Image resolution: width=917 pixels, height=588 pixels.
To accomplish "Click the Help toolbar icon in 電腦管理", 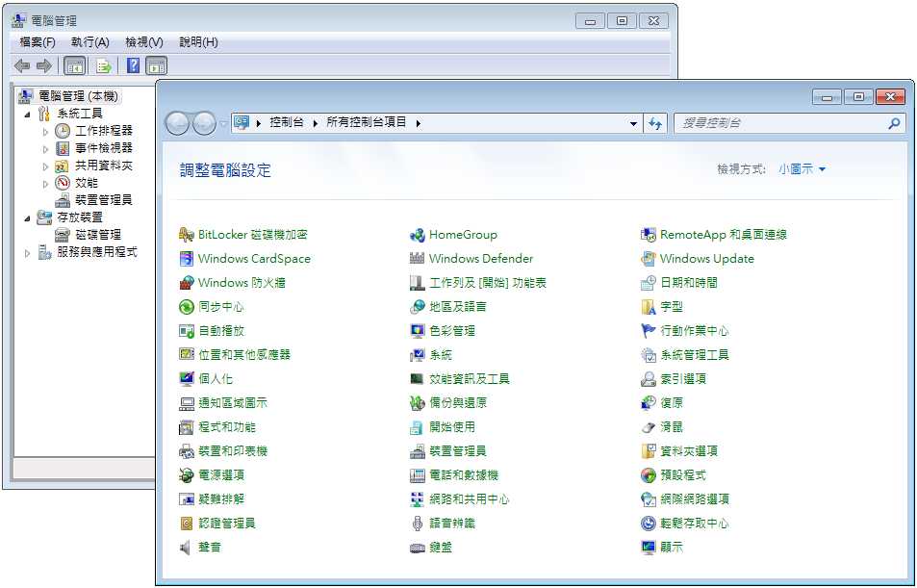I will [x=133, y=65].
